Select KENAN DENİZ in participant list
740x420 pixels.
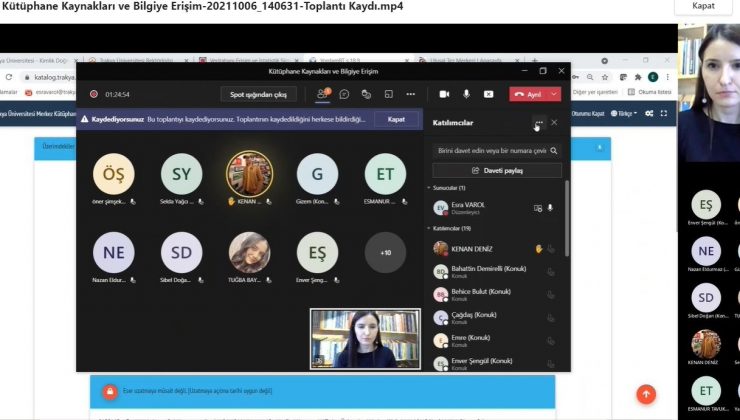(472, 248)
